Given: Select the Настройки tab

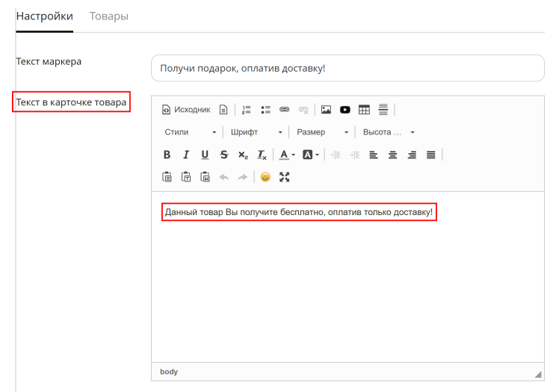Looking at the screenshot, I should [44, 16].
